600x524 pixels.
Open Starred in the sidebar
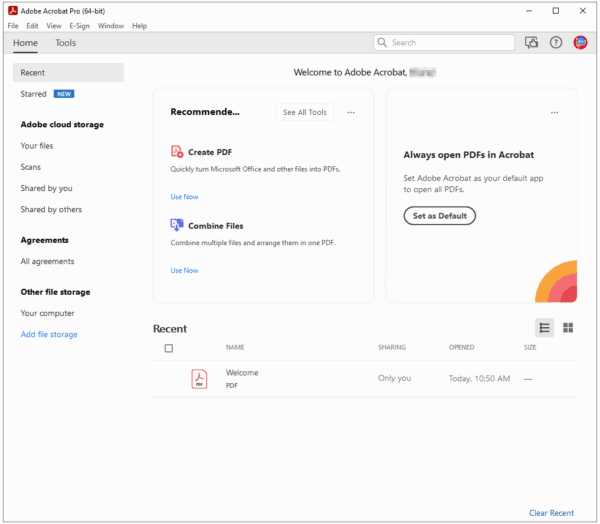(x=33, y=94)
